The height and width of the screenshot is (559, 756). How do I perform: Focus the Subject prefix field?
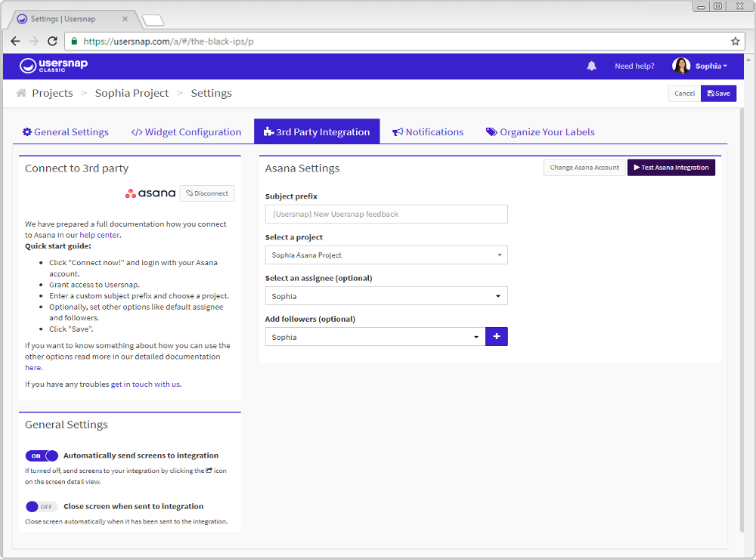[x=386, y=214]
